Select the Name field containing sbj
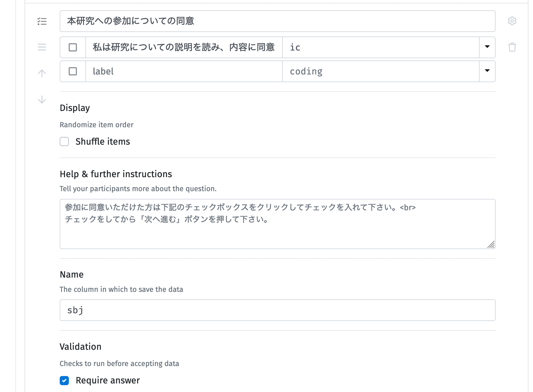 pos(257,310)
